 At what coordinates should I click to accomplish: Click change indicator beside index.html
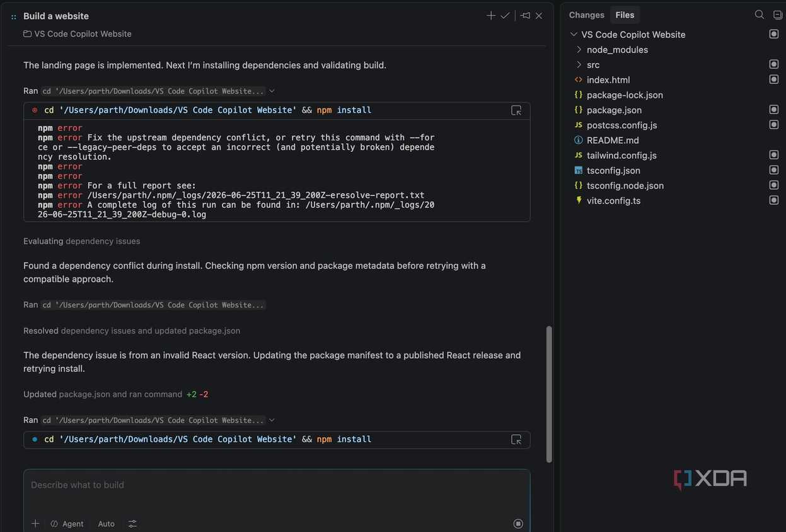[x=774, y=79]
